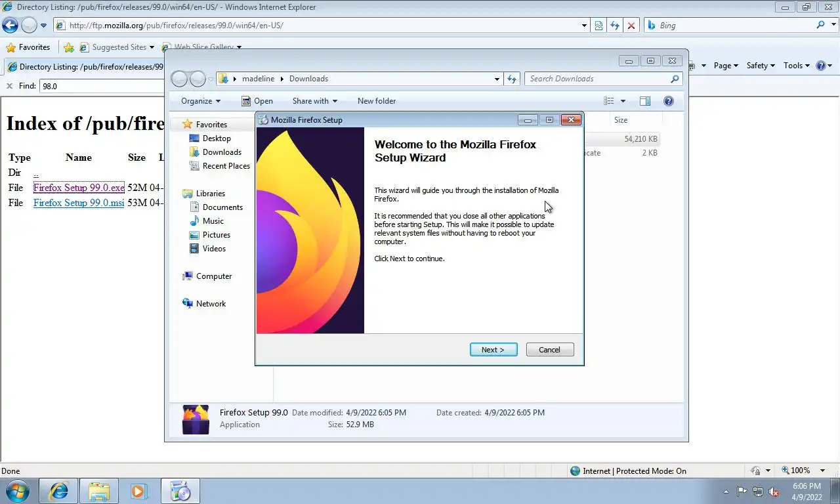
Task: Cancel the Mozilla Firefox Setup wizard
Action: [x=550, y=350]
